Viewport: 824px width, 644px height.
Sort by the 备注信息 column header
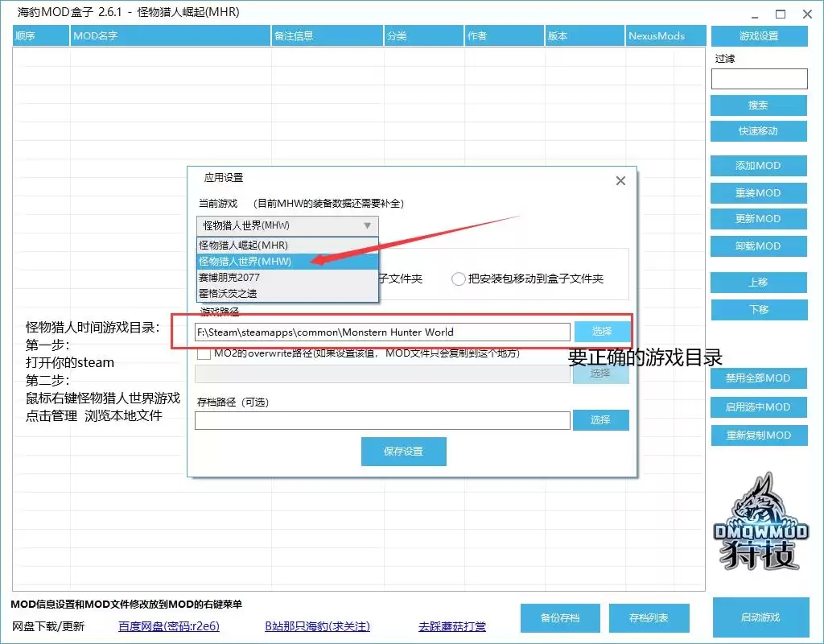(328, 35)
